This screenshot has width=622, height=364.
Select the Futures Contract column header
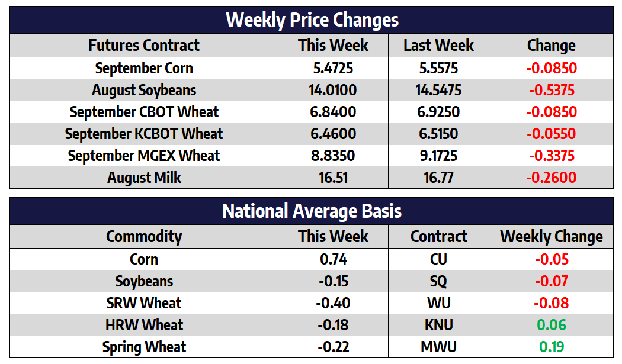point(144,46)
